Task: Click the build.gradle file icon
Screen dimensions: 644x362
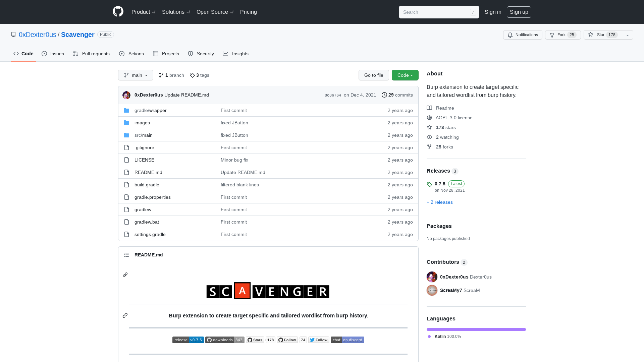Action: point(126,185)
